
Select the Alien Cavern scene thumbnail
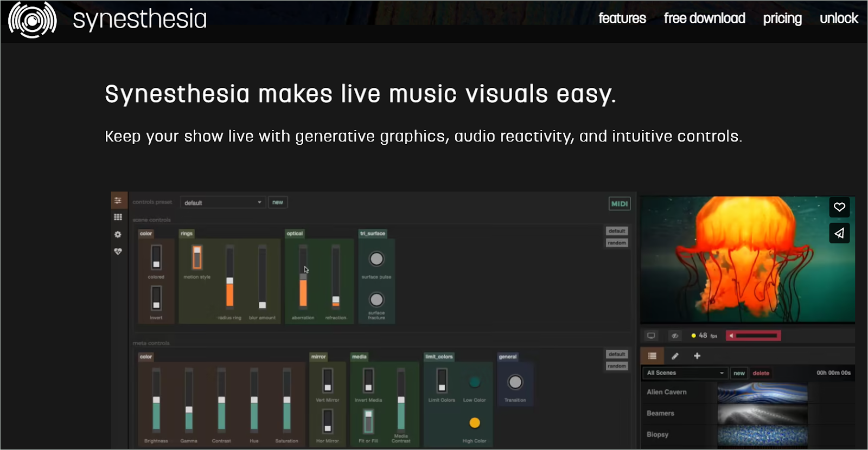pyautogui.click(x=762, y=393)
